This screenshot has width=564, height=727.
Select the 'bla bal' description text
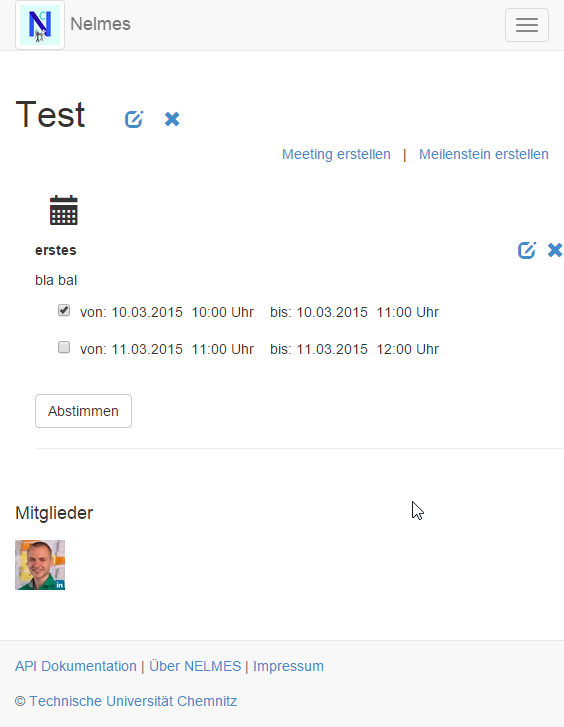click(56, 281)
